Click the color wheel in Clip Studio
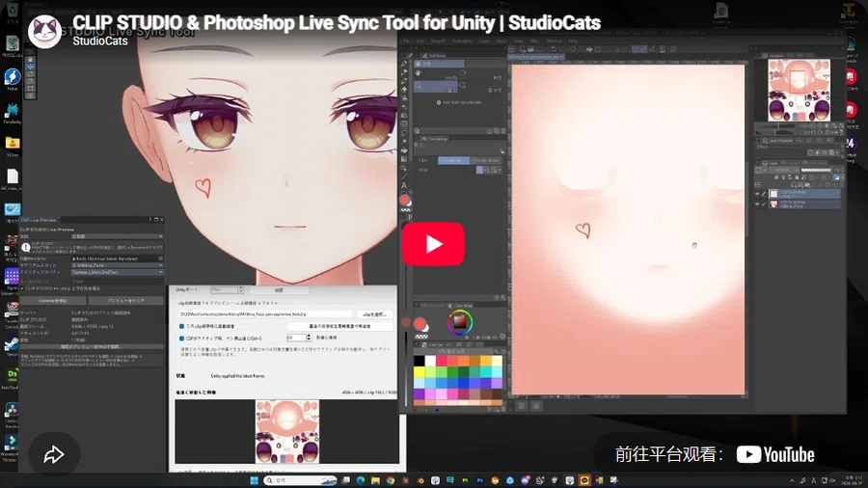This screenshot has width=868, height=488. pos(459,322)
